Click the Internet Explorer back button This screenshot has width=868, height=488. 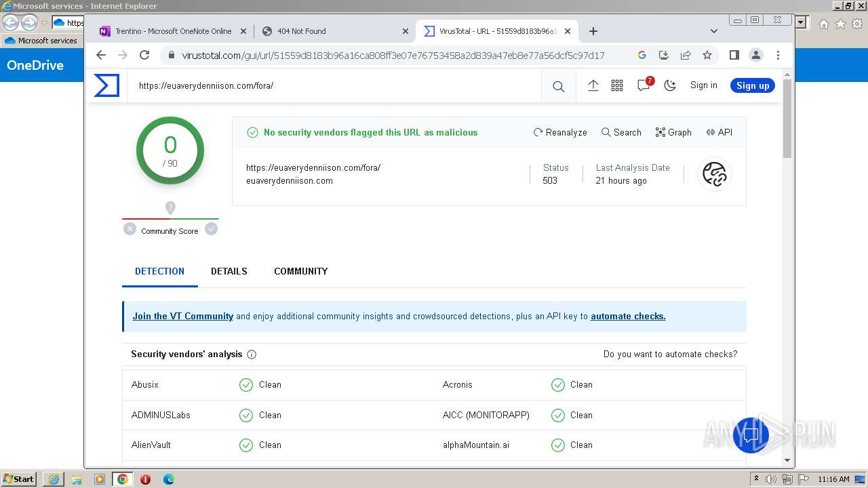[11, 22]
